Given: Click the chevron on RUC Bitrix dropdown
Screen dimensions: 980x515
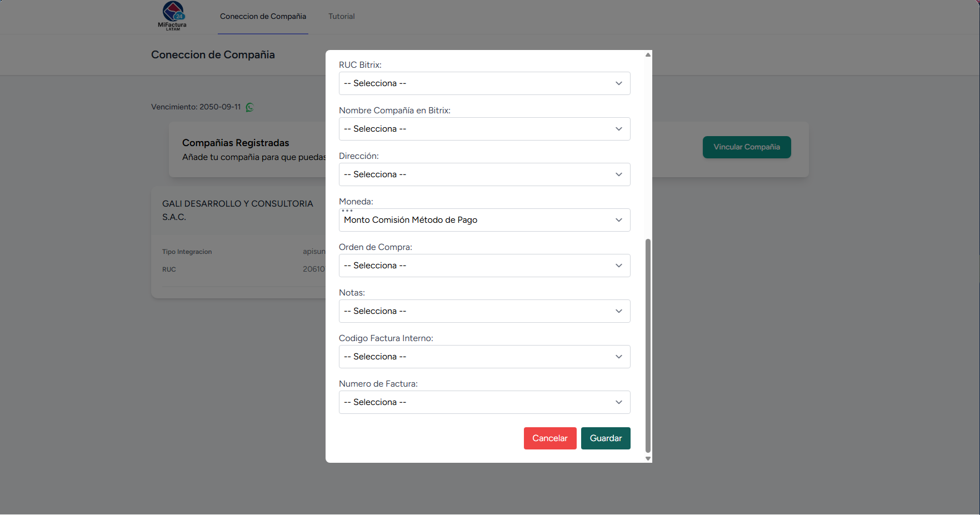Looking at the screenshot, I should coord(618,83).
